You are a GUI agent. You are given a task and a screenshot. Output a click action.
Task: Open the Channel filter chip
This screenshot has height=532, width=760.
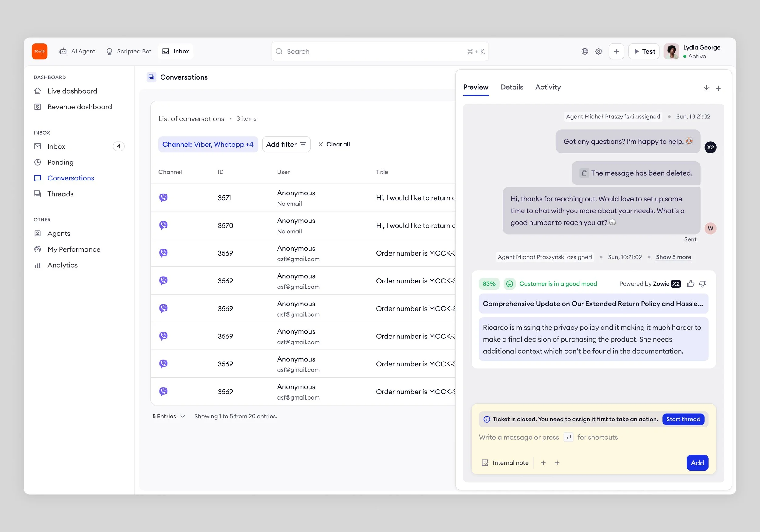208,144
